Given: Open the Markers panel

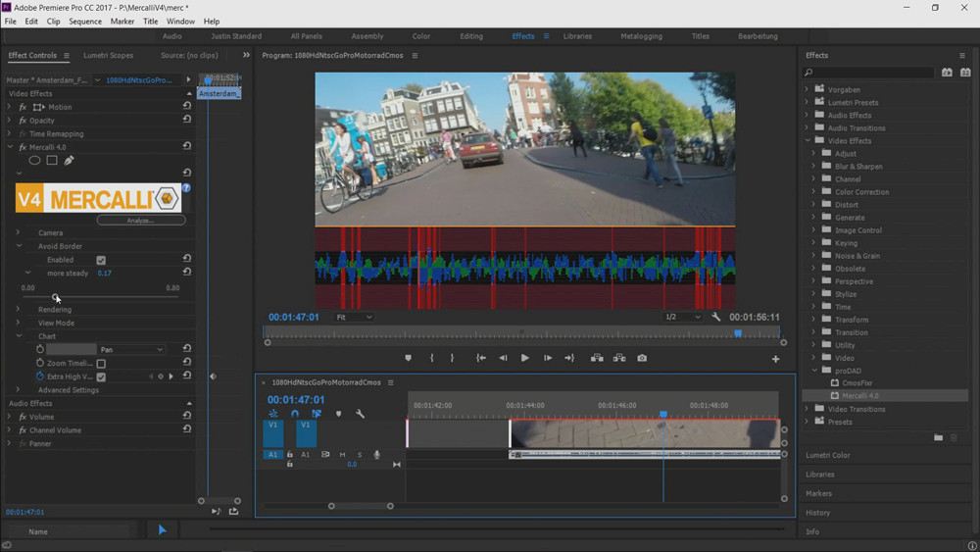Looking at the screenshot, I should click(818, 493).
